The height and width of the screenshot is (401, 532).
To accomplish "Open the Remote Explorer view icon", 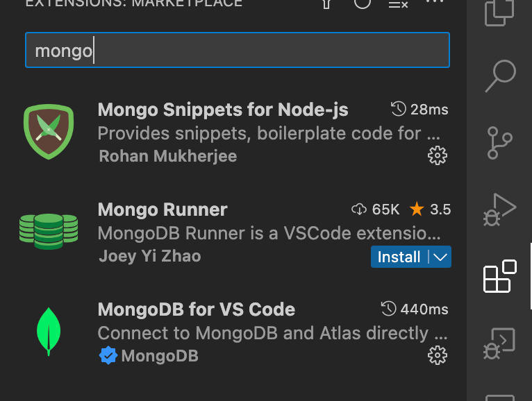I will (x=499, y=342).
